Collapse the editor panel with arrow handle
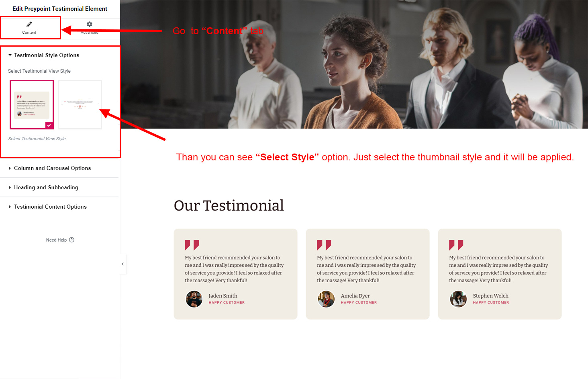 [x=123, y=264]
